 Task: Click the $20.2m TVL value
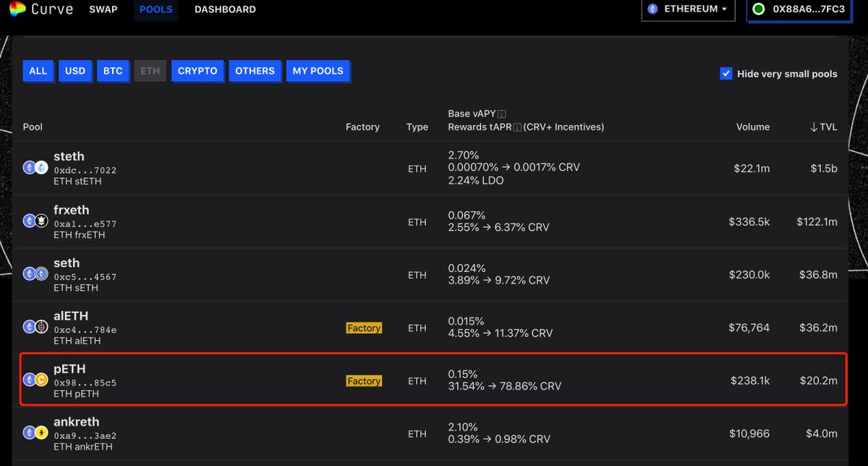[x=819, y=381]
